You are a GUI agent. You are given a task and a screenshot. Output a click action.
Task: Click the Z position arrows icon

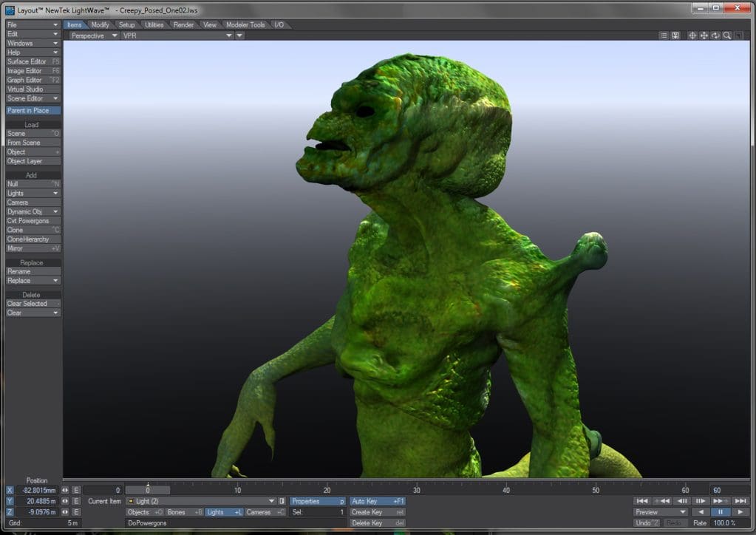tap(65, 512)
